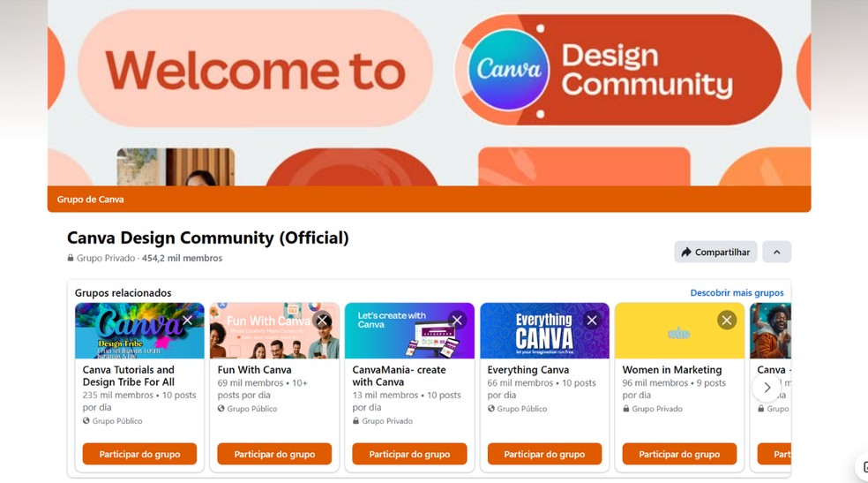Show next related groups with arrow
The width and height of the screenshot is (868, 483).
point(767,388)
